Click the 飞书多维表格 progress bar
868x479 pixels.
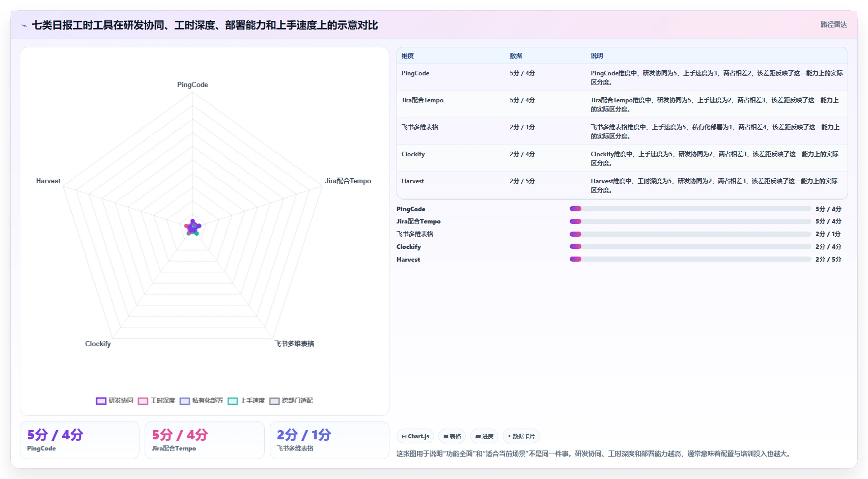coord(690,234)
